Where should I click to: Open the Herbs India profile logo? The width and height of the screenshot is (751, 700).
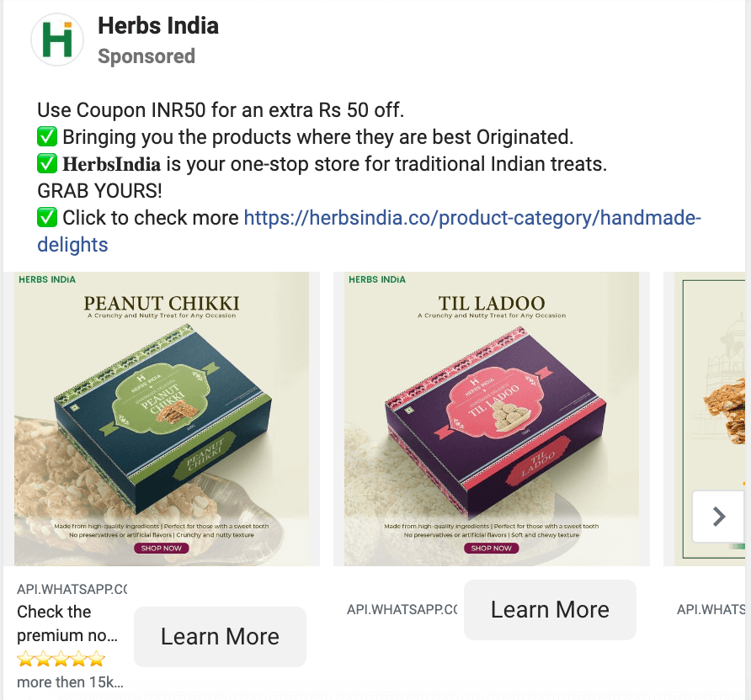57,40
